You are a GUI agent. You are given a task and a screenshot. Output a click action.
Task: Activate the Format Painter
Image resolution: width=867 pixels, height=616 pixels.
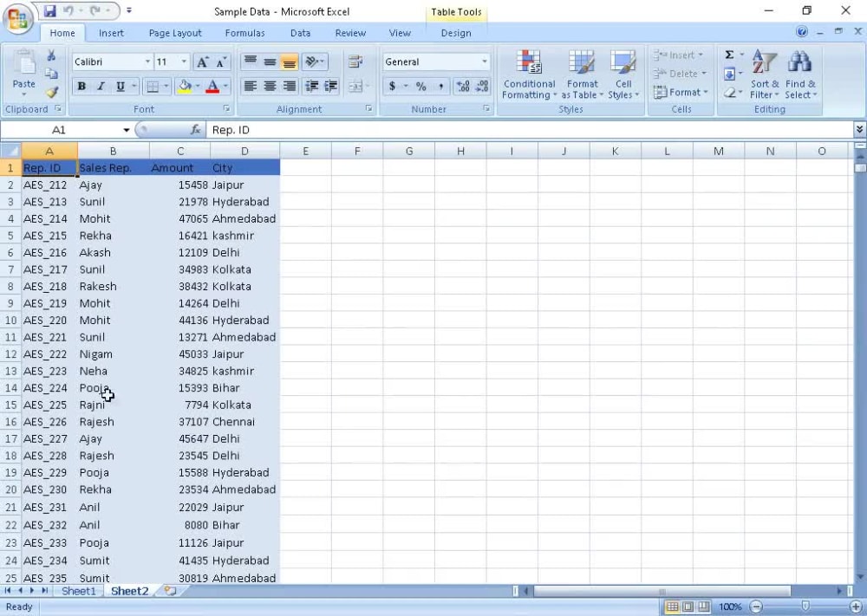53,92
